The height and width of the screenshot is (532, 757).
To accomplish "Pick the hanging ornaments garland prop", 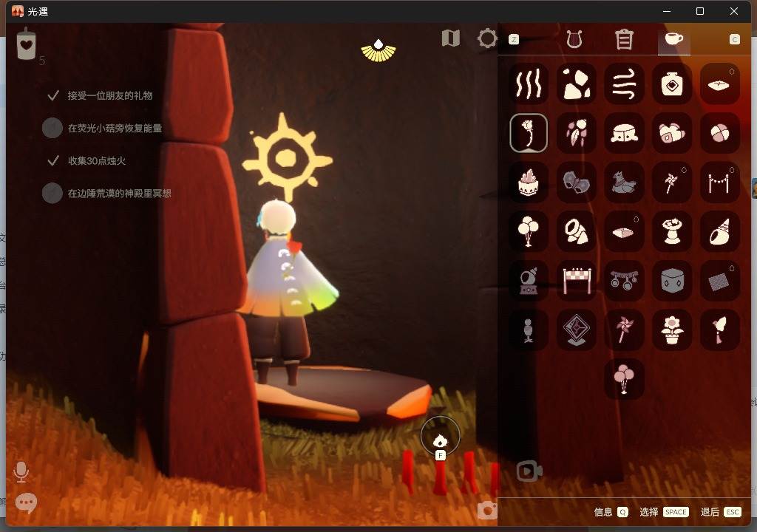I will 624,281.
